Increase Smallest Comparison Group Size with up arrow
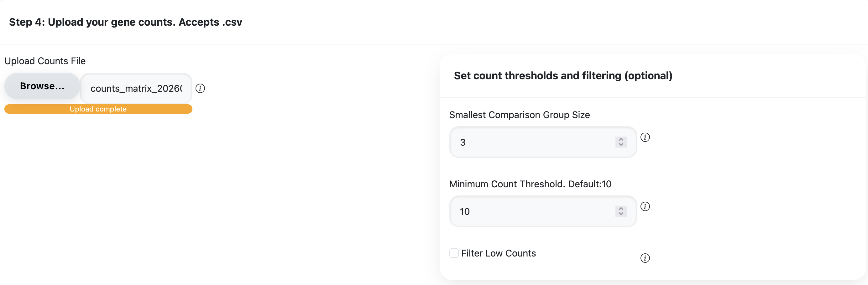 [621, 139]
